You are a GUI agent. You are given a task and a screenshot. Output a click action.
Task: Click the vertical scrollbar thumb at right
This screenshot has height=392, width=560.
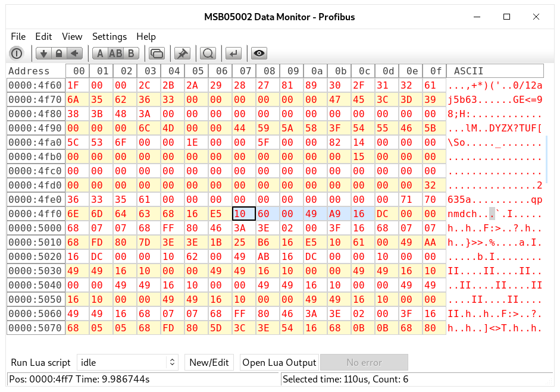pyautogui.click(x=546, y=159)
